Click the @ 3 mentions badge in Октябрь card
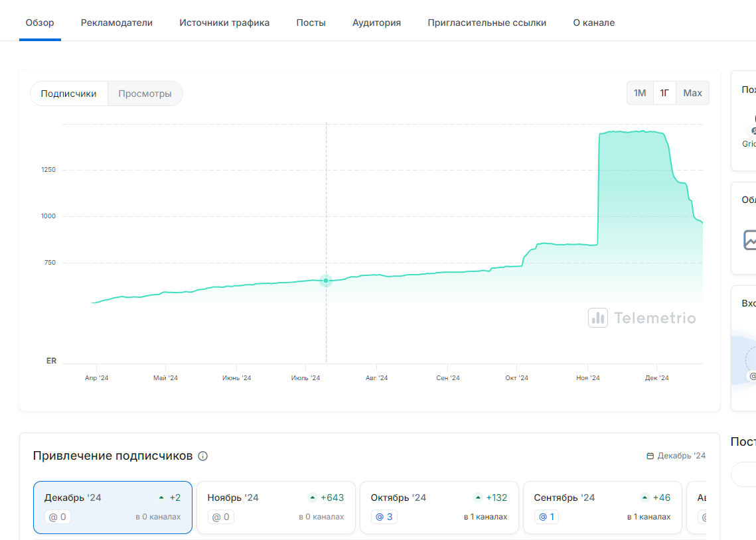 click(x=385, y=517)
